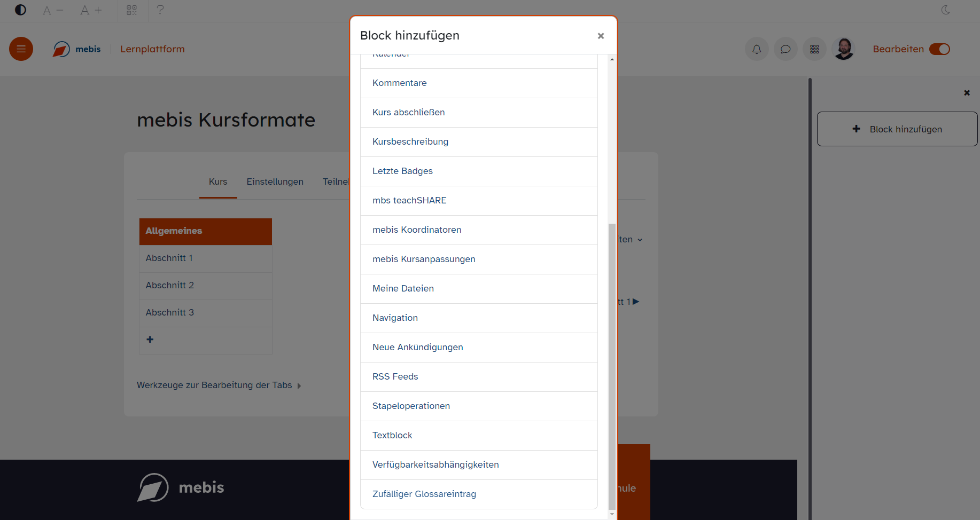This screenshot has height=520, width=980.
Task: Open the orange hamburger menu button
Action: pos(21,49)
